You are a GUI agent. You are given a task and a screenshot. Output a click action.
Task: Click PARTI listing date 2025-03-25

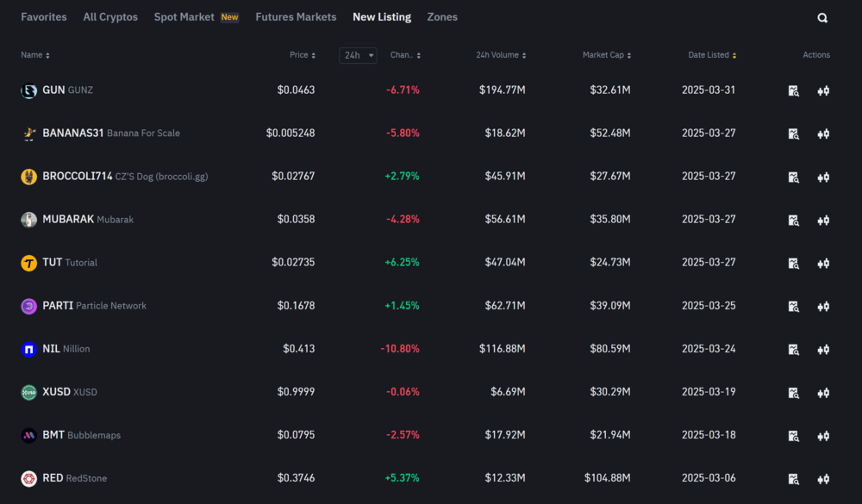point(709,306)
